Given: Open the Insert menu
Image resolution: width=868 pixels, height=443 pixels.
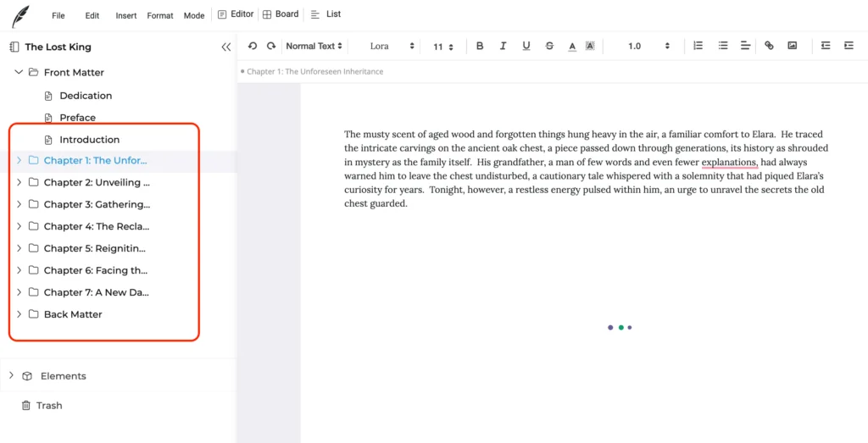Looking at the screenshot, I should tap(125, 15).
